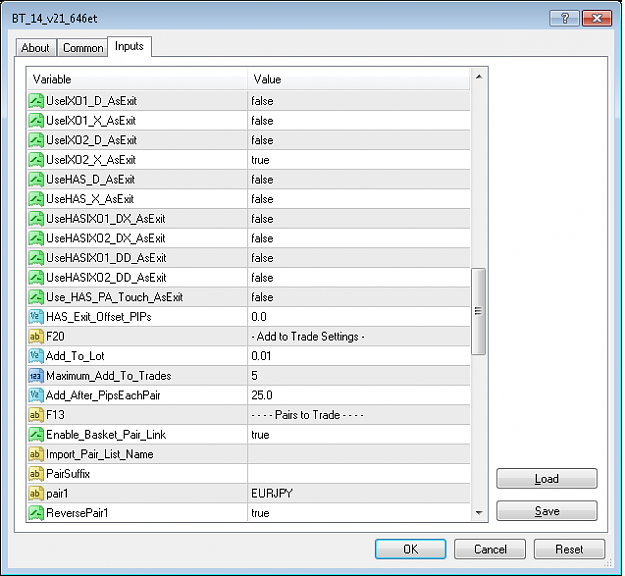Open the help question mark button
625x576 pixels.
coord(564,18)
